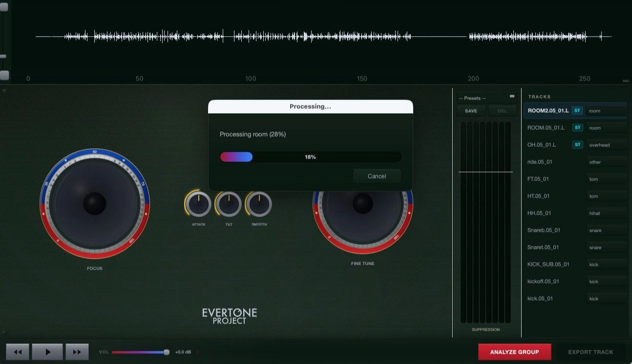The image size is (632, 364).
Task: Click the large FOCUS speaker dial
Action: coord(95,203)
